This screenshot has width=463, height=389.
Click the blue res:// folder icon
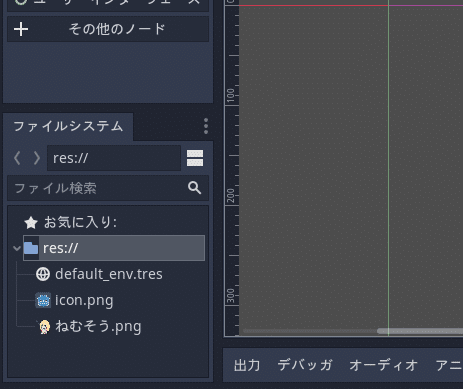(31, 248)
